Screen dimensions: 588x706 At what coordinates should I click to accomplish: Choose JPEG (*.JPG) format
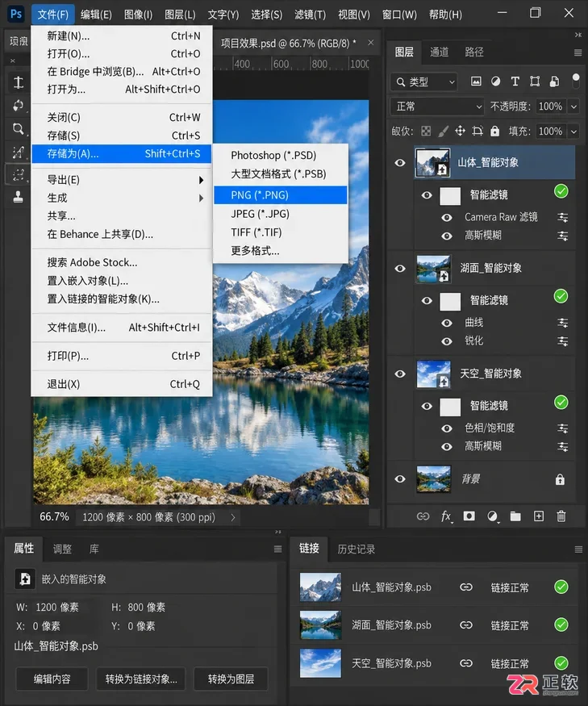coord(281,214)
